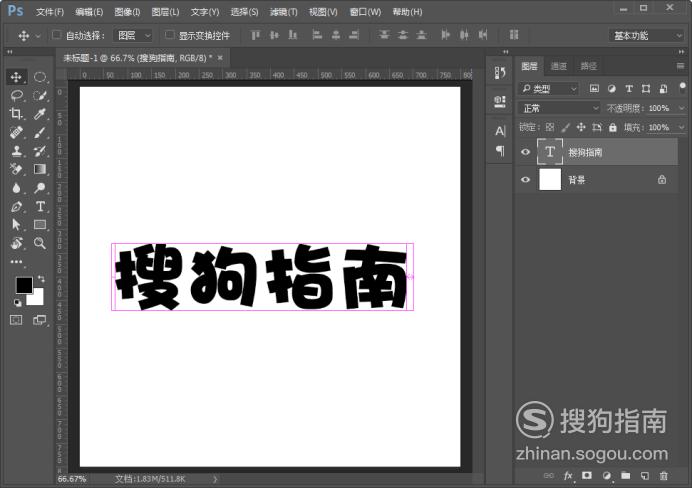Viewport: 692px width, 488px height.
Task: Toggle lock all
Action: 613,128
